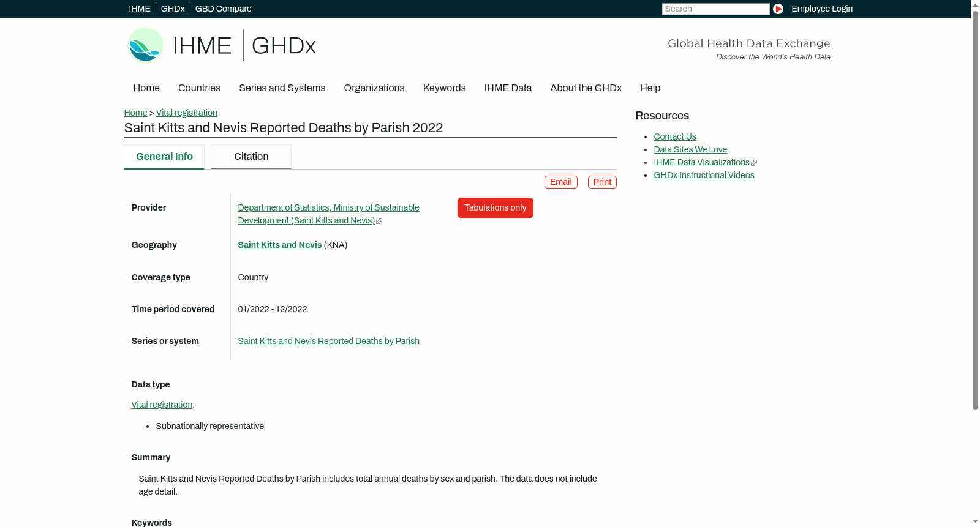Open the Help menu item

pyautogui.click(x=650, y=88)
